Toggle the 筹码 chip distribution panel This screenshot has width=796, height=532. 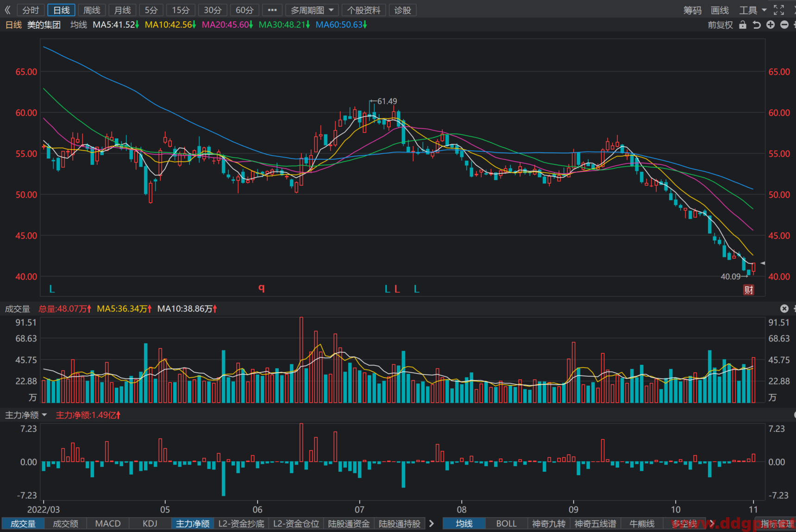692,10
